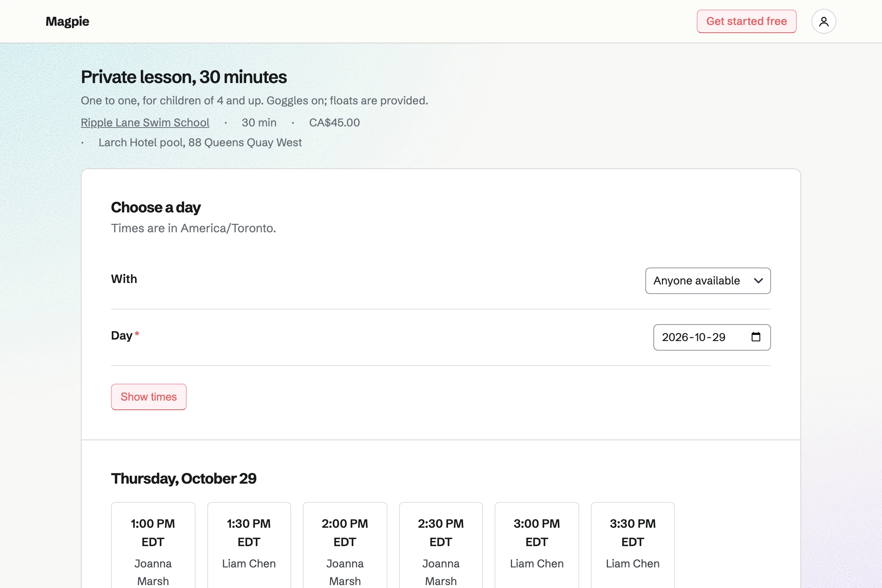Viewport: 882px width, 588px height.
Task: Select the 1:30 PM EDT slot with Liam Chen
Action: point(249,545)
